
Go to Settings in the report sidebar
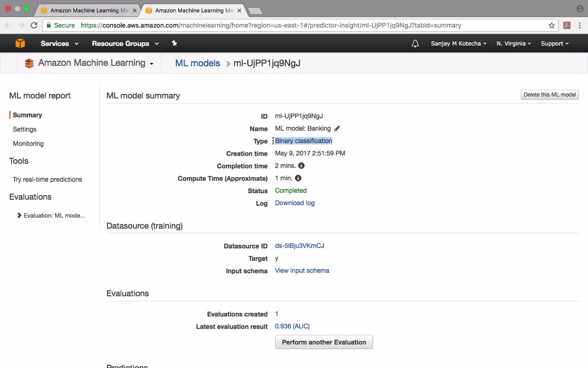pyautogui.click(x=24, y=129)
